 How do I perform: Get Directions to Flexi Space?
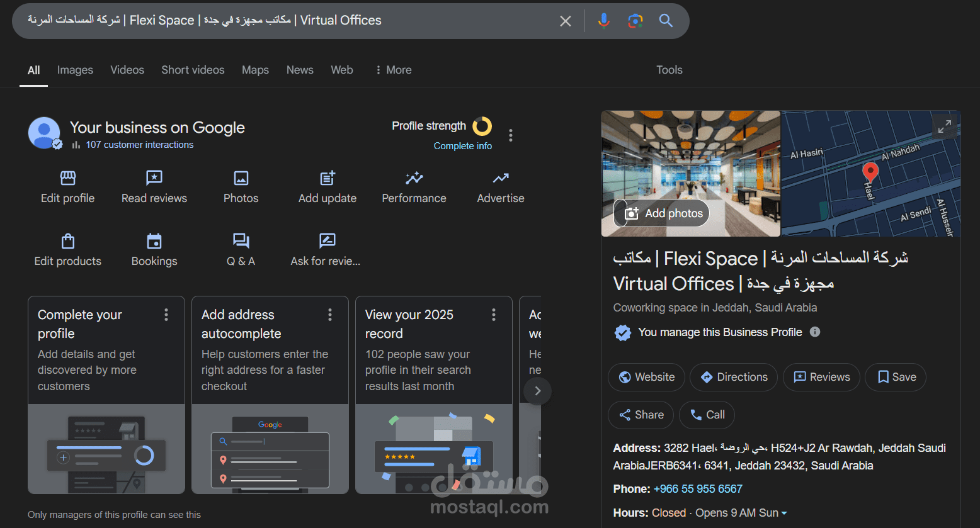point(734,377)
